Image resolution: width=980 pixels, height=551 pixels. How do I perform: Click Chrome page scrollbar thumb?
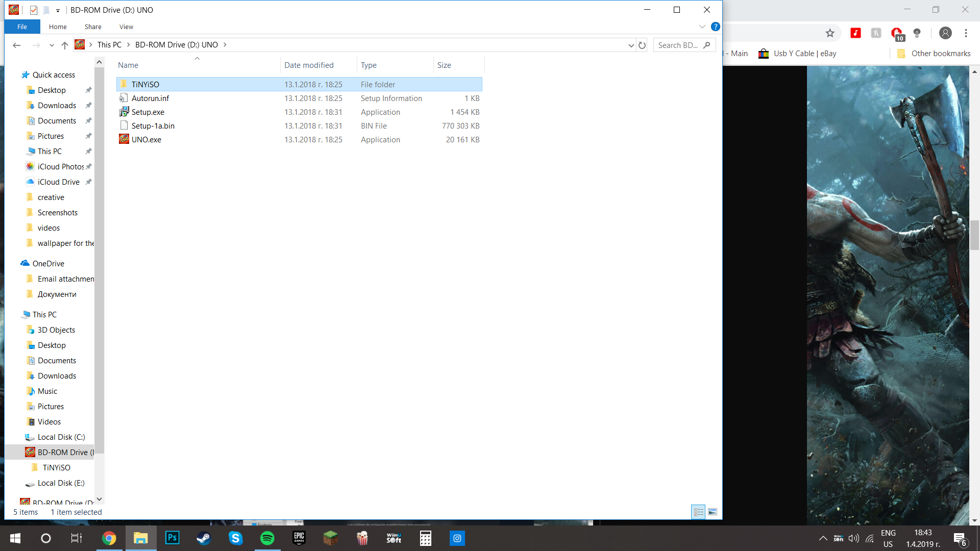(x=974, y=235)
